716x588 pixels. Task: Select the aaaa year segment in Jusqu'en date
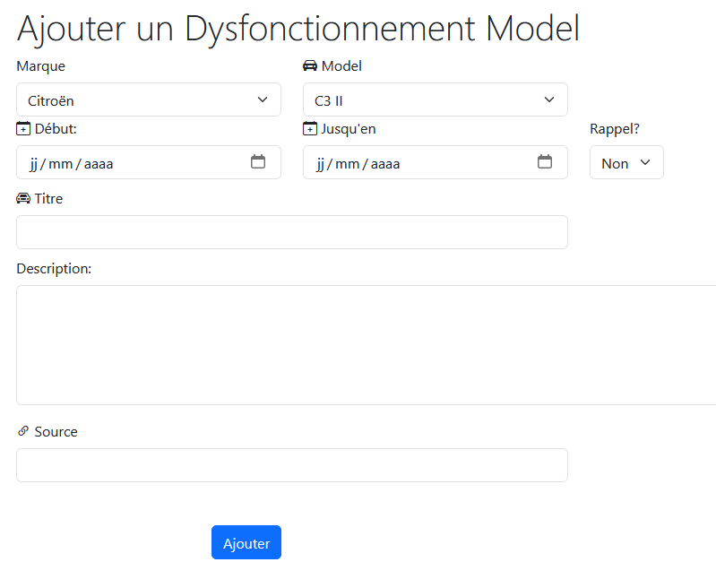tap(385, 164)
